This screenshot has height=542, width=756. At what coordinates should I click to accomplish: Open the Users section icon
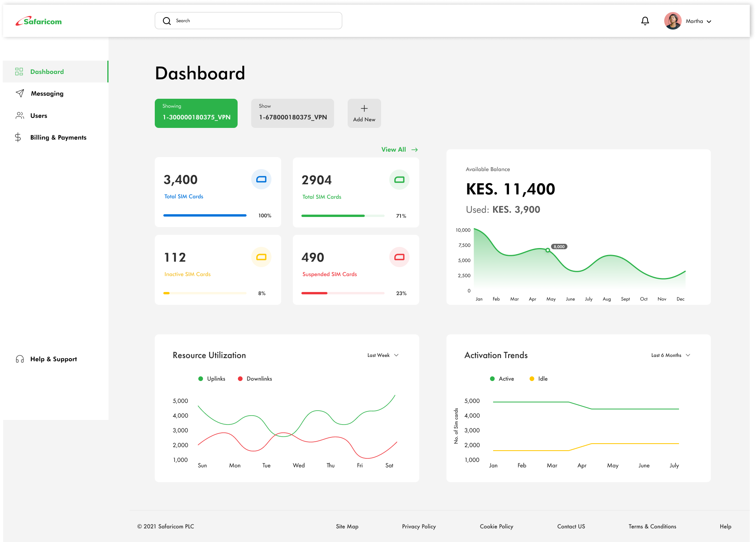[19, 115]
